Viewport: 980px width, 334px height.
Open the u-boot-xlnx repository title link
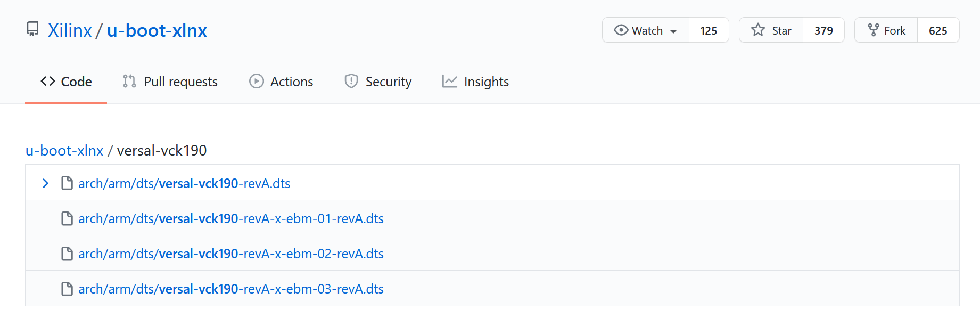tap(157, 30)
